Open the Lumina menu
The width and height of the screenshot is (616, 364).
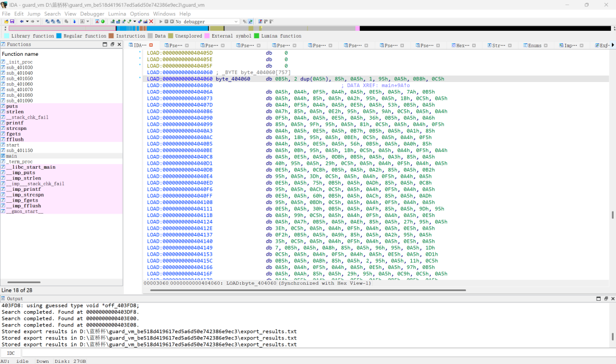pos(117,14)
